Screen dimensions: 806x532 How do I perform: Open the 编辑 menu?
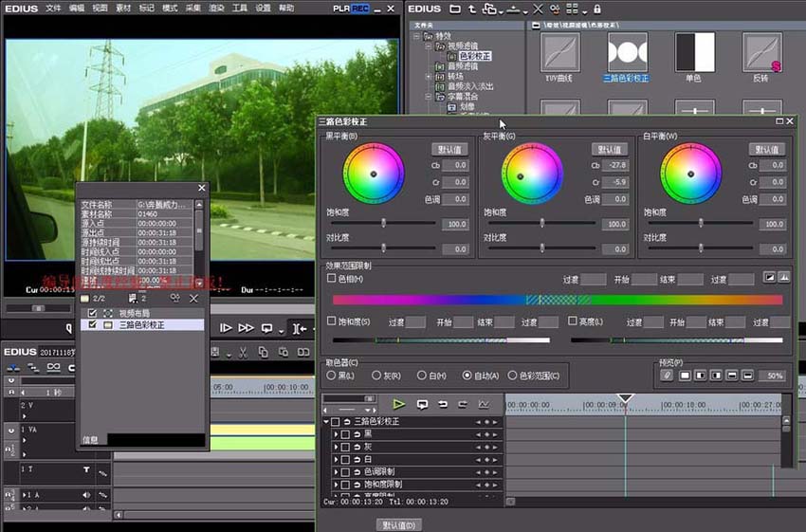click(77, 9)
